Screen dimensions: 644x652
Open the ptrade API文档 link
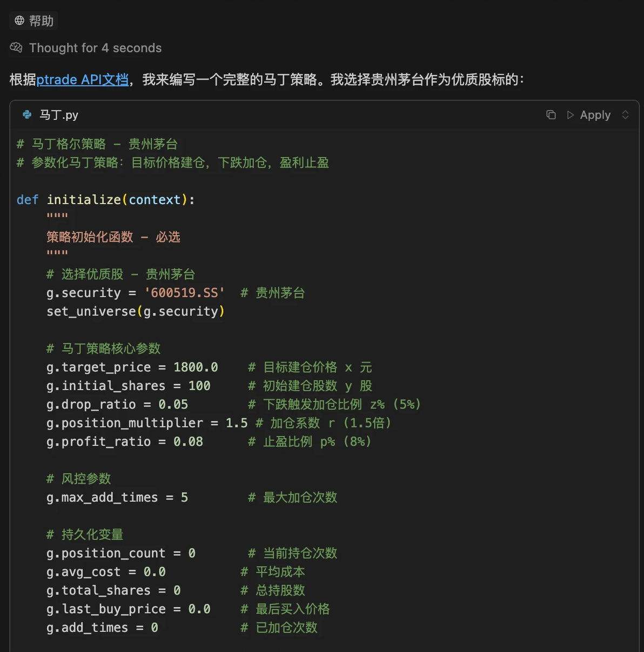coord(83,79)
